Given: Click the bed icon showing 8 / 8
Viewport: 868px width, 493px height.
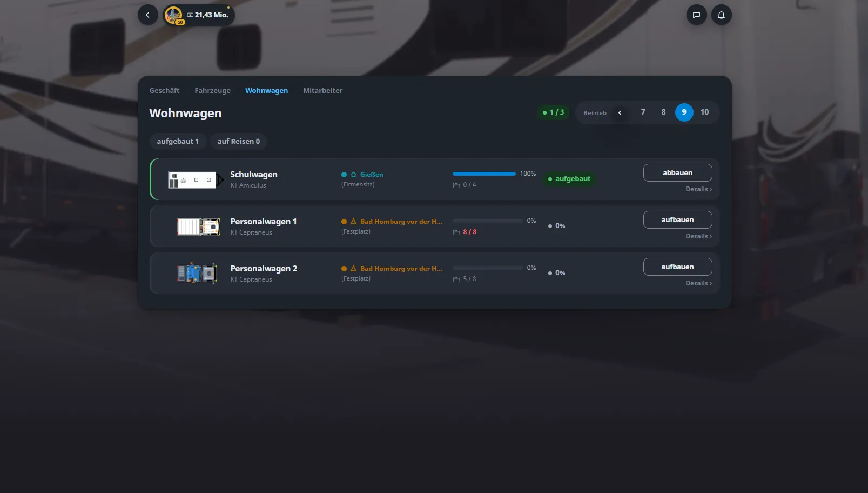Looking at the screenshot, I should coord(456,232).
